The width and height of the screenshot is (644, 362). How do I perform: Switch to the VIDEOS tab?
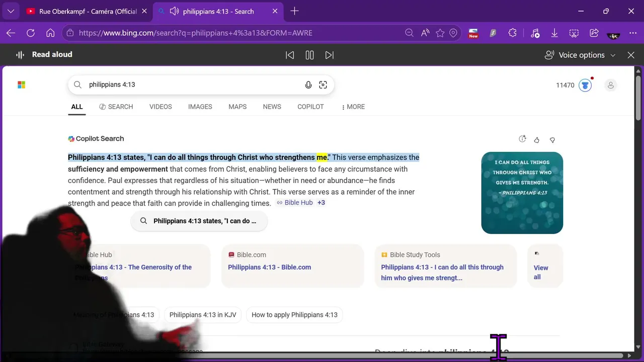[160, 107]
